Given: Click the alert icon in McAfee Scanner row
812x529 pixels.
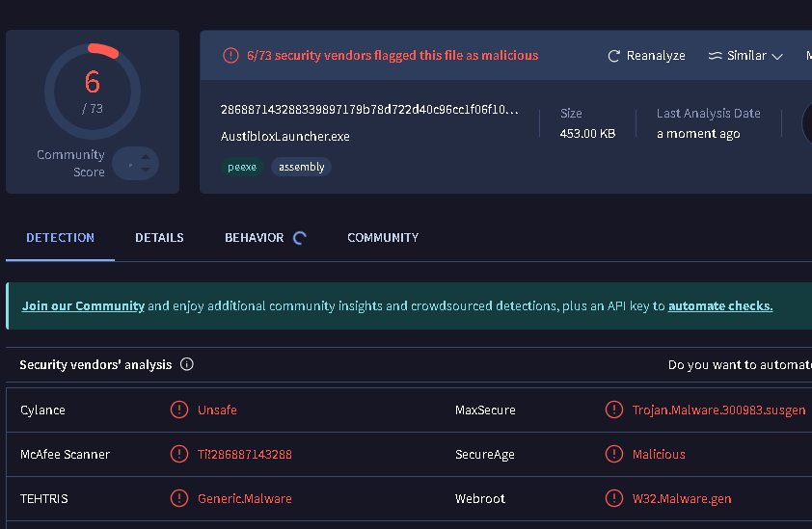Looking at the screenshot, I should (x=179, y=455).
